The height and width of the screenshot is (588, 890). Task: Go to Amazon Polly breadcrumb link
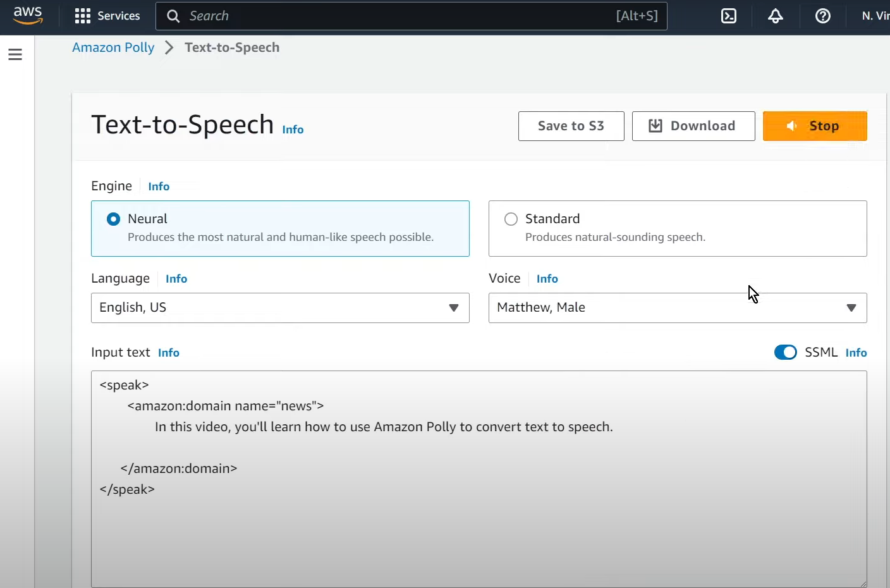113,47
